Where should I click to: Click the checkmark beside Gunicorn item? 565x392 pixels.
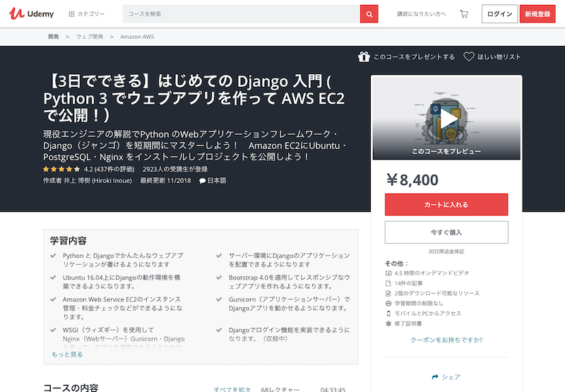219,299
